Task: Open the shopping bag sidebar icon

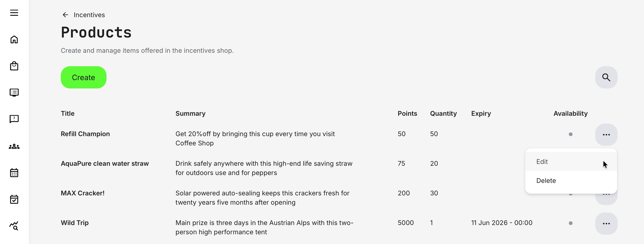Action: pos(14,66)
